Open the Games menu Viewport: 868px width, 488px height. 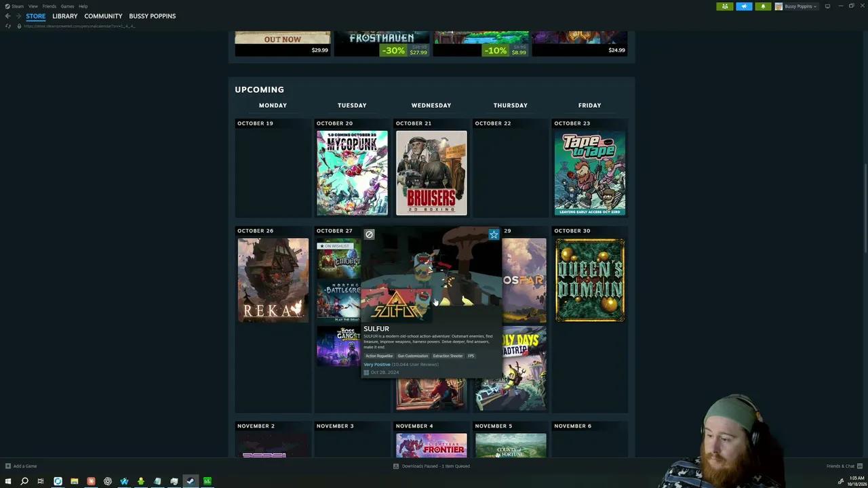click(x=67, y=6)
